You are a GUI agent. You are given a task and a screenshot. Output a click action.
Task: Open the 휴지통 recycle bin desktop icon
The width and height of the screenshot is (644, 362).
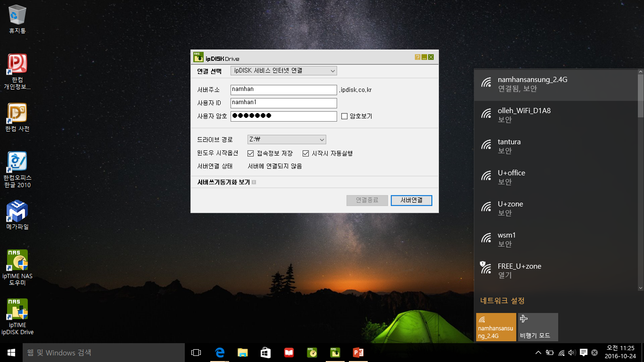(x=18, y=19)
